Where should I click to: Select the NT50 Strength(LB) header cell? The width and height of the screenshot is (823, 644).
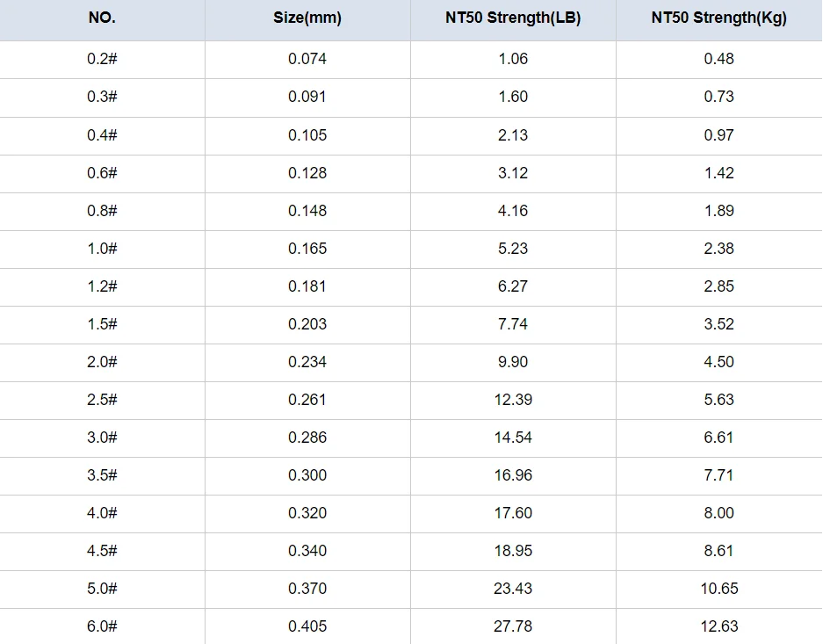(x=513, y=18)
